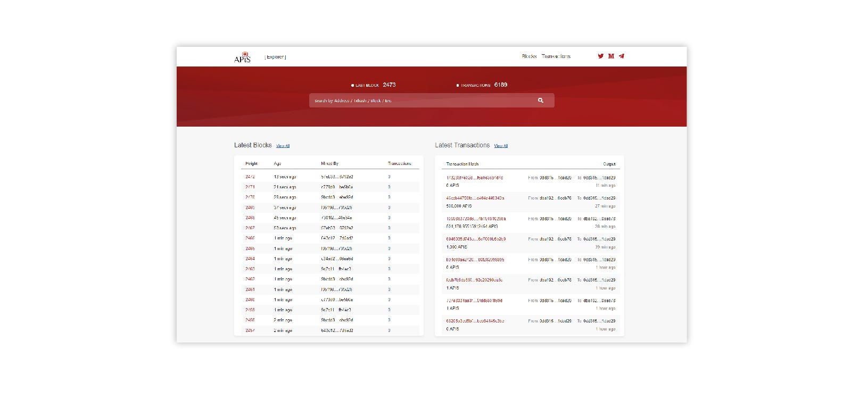Screen dimensions: 868x415
Task: Click the '1,000 APIS' amount
Action: click(x=457, y=247)
